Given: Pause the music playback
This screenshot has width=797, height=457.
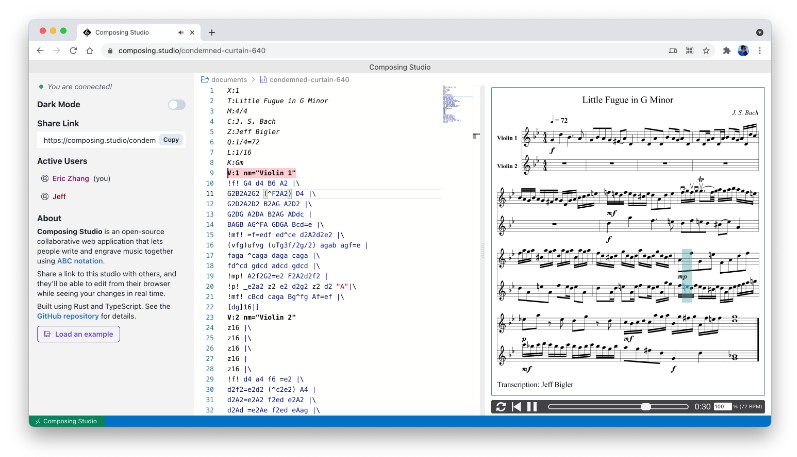Looking at the screenshot, I should pos(532,407).
